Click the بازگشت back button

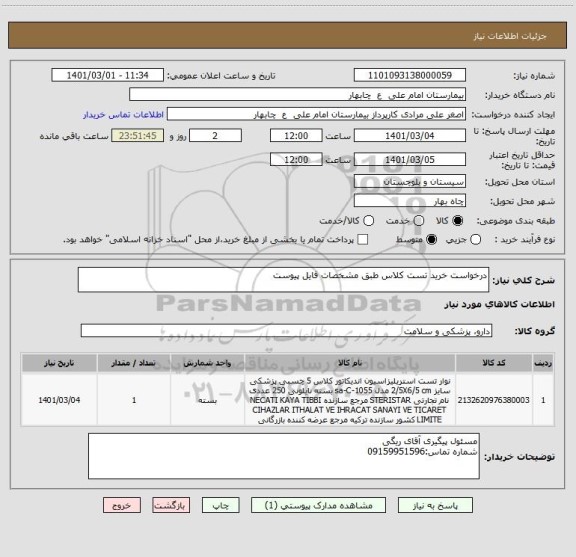(171, 506)
